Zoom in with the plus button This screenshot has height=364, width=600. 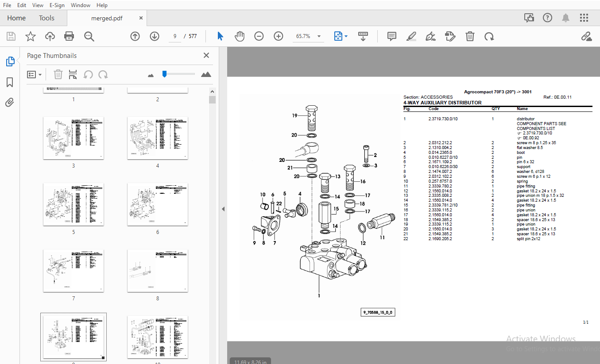pos(279,36)
